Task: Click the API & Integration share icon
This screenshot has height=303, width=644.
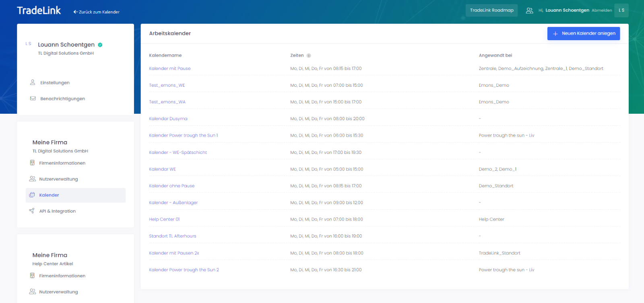Action: tap(32, 211)
